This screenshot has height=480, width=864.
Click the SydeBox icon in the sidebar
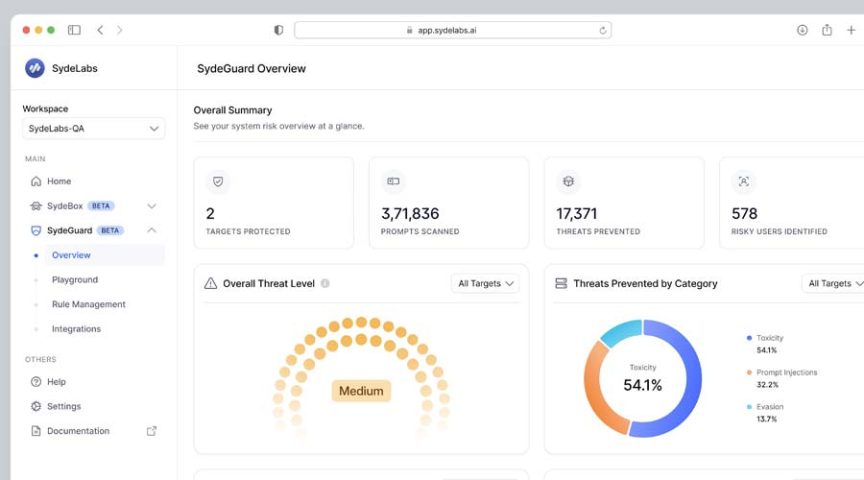(36, 206)
